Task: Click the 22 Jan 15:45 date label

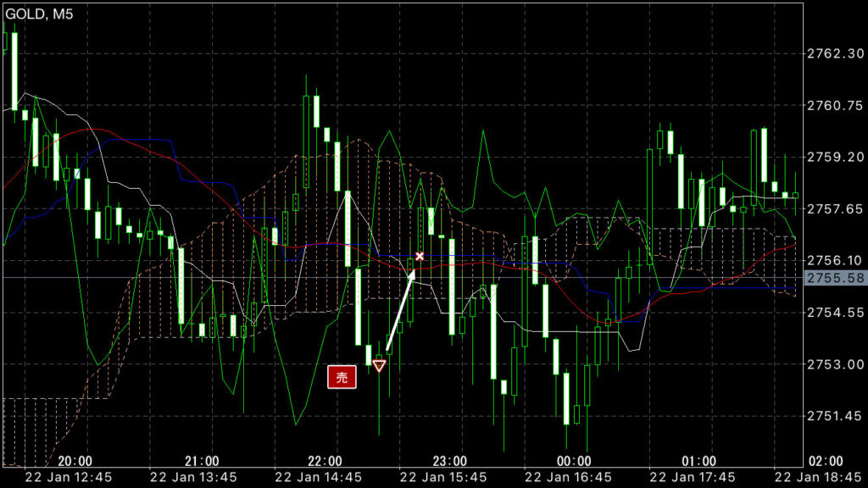Action: 442,477
